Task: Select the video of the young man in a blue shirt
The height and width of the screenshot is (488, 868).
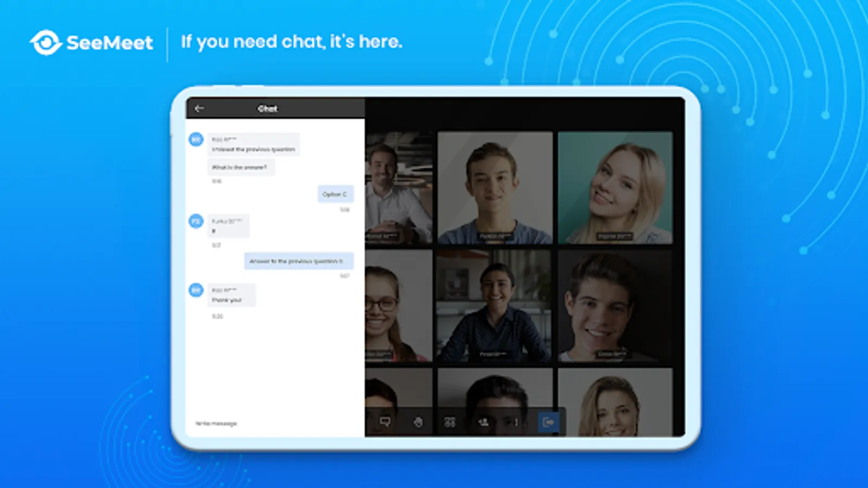Action: 495,187
